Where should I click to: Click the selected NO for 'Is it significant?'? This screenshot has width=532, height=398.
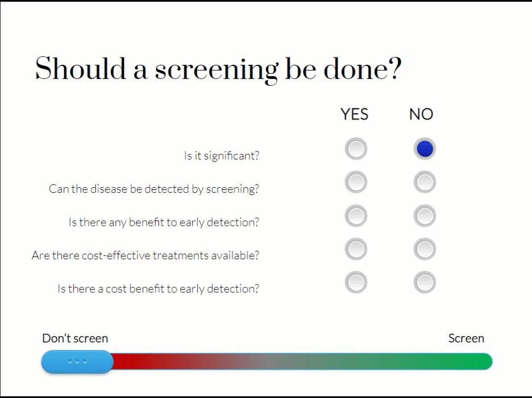[425, 149]
